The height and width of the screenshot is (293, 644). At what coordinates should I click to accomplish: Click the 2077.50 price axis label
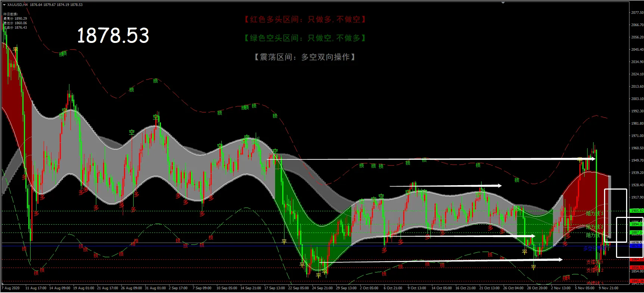[637, 13]
